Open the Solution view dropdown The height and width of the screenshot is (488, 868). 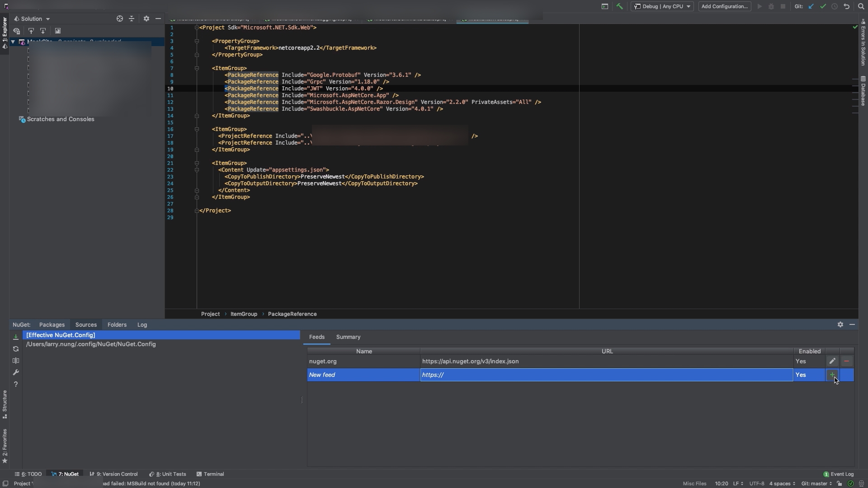coord(32,19)
